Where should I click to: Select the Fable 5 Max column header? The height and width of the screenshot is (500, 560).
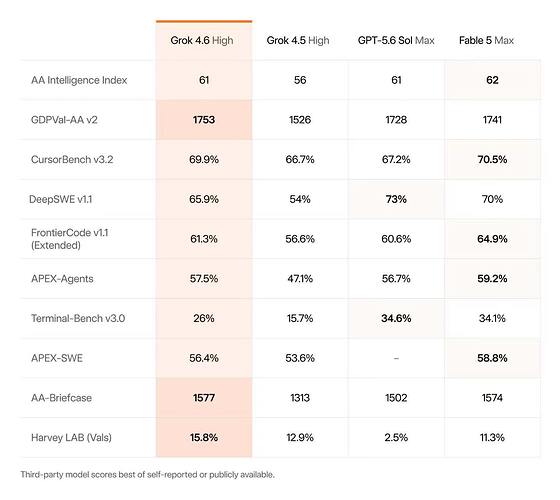click(x=486, y=40)
